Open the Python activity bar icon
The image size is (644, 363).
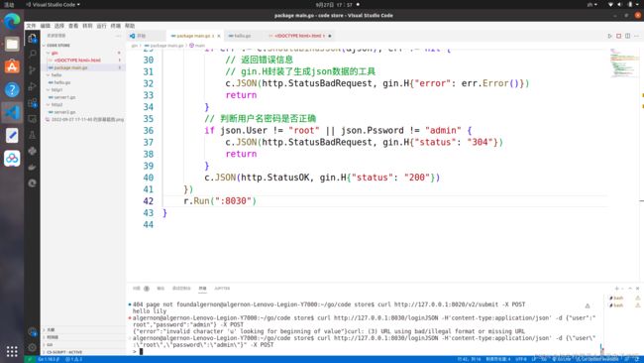[32, 151]
